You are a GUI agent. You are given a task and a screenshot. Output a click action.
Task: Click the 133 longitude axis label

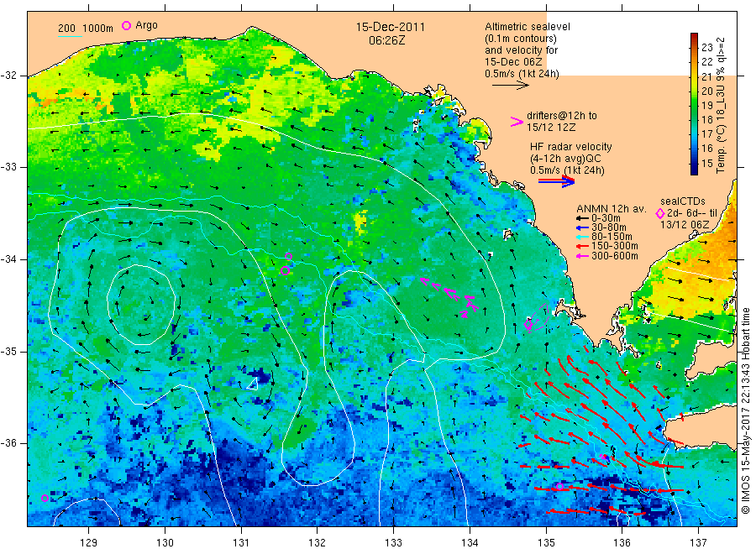(393, 543)
